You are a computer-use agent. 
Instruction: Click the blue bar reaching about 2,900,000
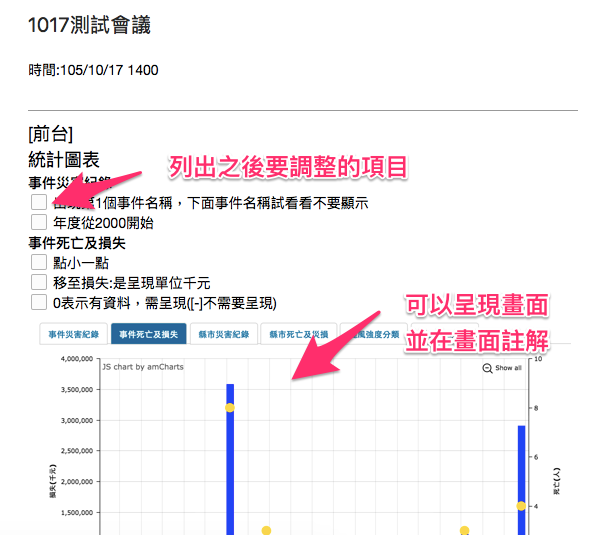point(522,480)
